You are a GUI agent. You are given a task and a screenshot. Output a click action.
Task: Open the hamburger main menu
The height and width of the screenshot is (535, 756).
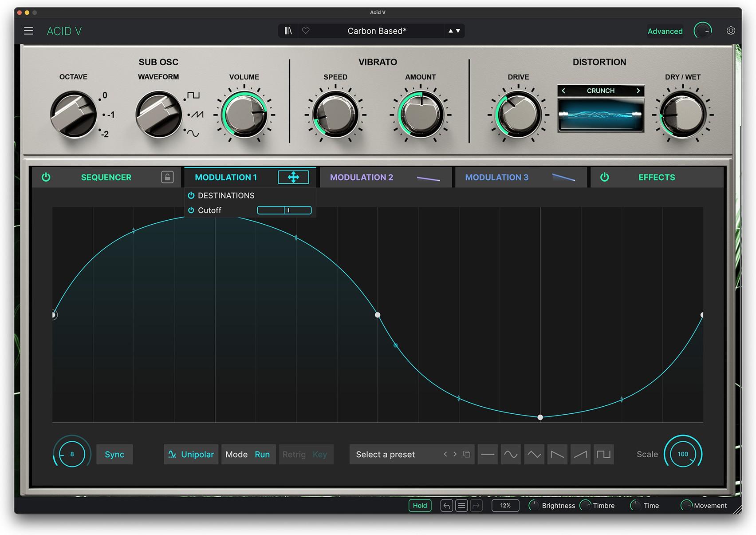pyautogui.click(x=28, y=31)
